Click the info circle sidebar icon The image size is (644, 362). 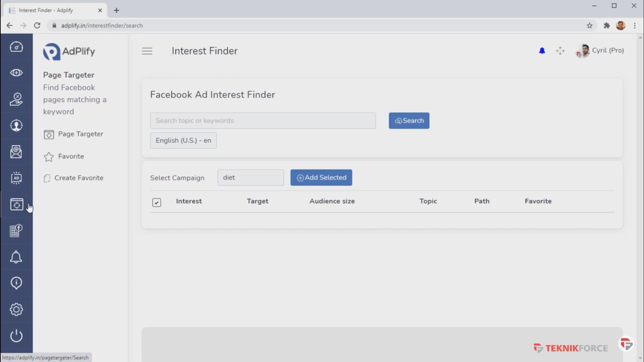16,283
